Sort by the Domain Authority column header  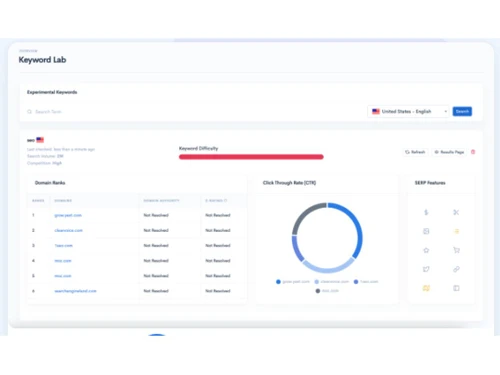[161, 200]
